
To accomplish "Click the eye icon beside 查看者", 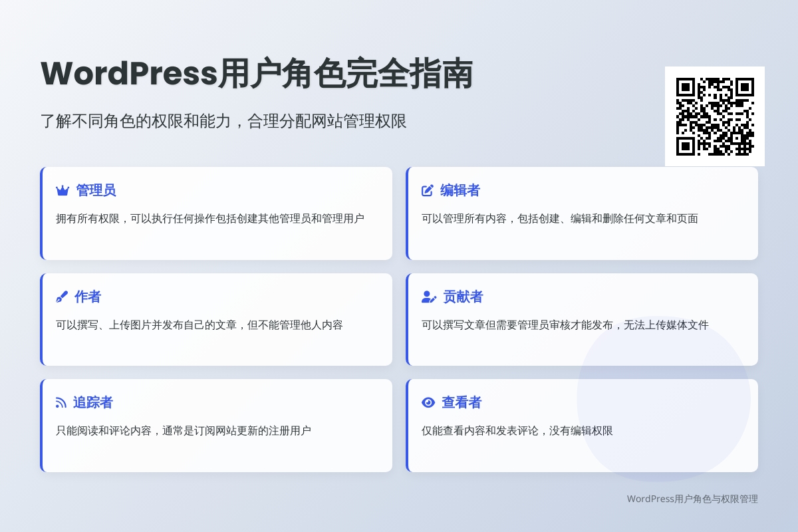I will tap(428, 402).
